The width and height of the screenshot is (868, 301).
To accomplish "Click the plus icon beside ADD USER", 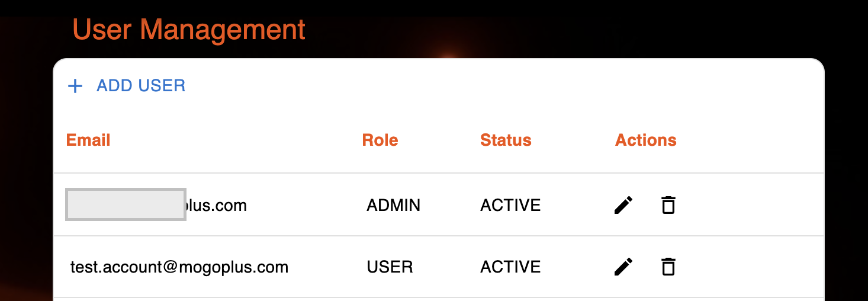I will [x=75, y=87].
